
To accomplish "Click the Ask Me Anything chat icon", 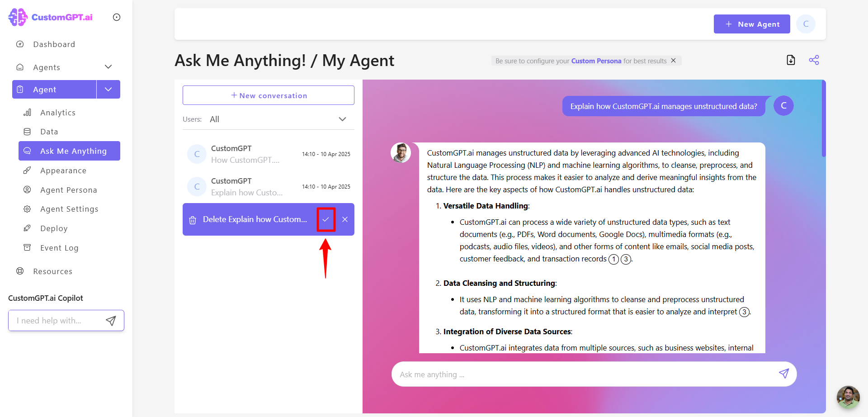I will (x=27, y=151).
